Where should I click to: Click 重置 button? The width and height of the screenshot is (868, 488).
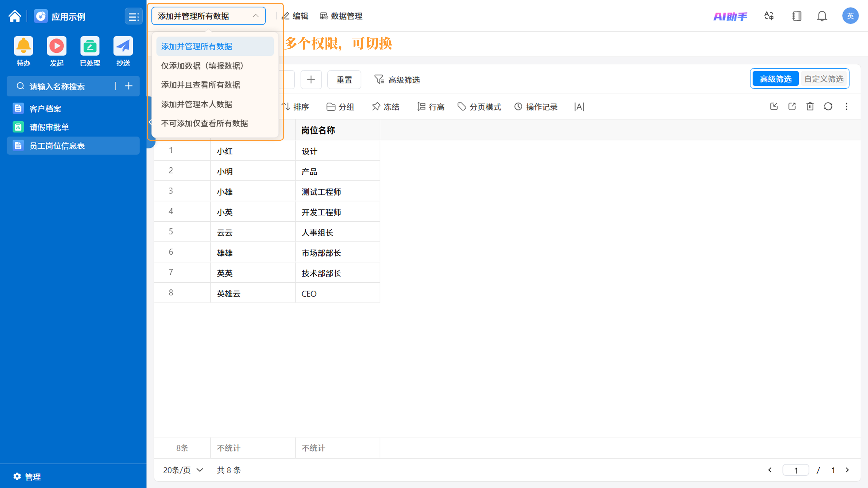(344, 80)
